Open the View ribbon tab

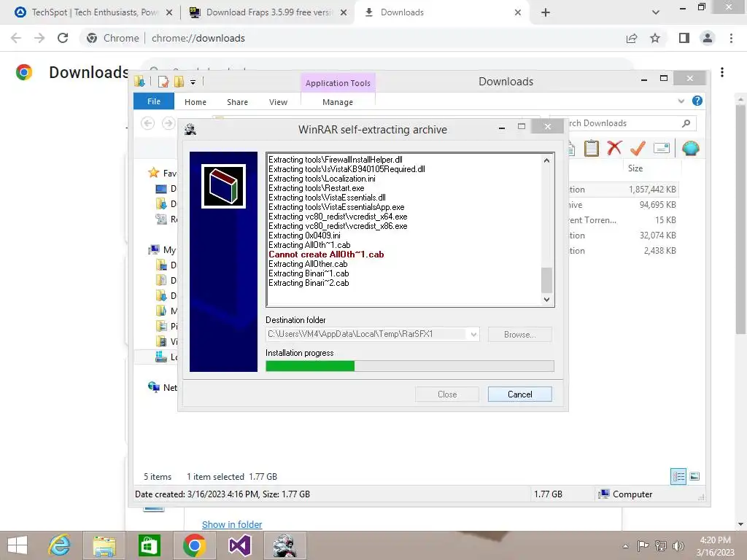click(x=278, y=102)
